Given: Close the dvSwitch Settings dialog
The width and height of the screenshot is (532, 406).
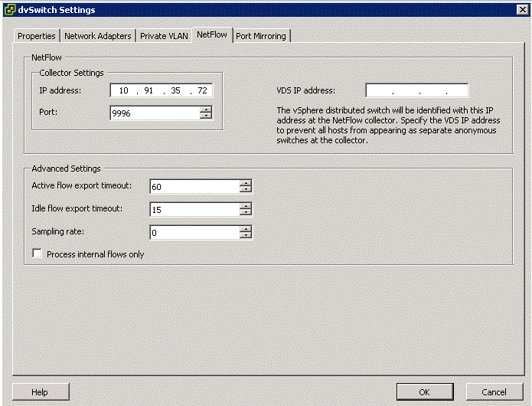Looking at the screenshot, I should 523,9.
